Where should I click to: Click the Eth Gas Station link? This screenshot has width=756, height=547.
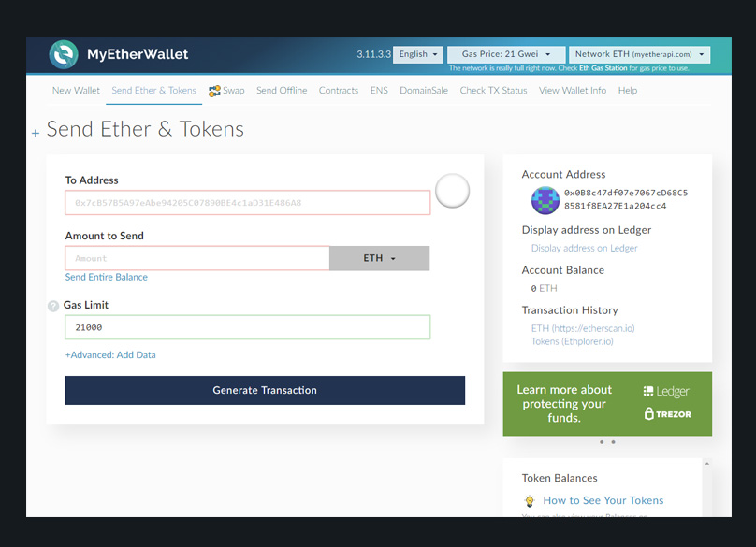pos(603,68)
